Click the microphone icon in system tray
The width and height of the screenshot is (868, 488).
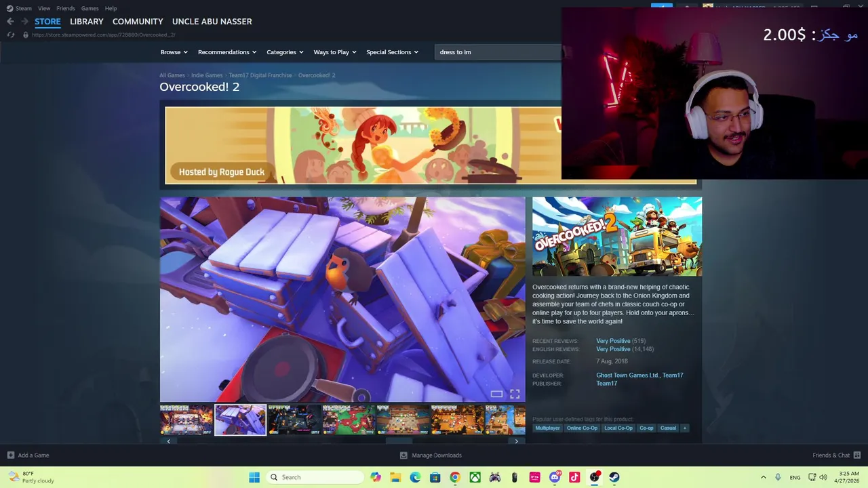click(x=778, y=477)
